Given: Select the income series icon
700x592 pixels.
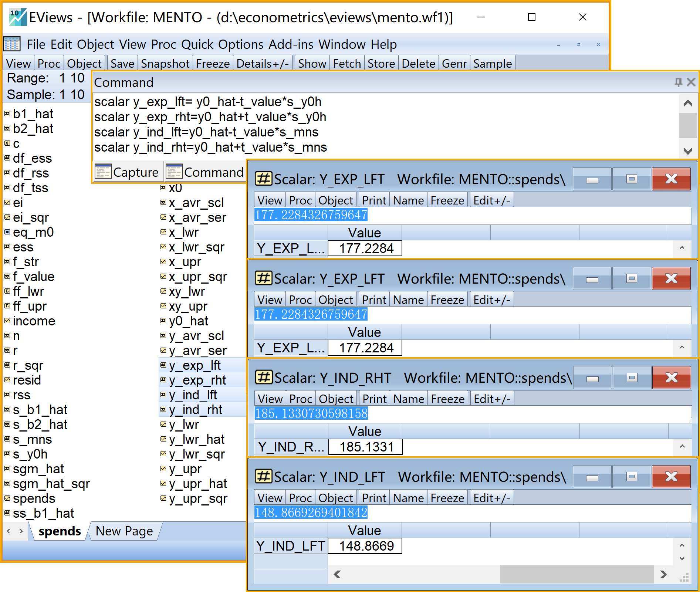Looking at the screenshot, I should [x=7, y=321].
